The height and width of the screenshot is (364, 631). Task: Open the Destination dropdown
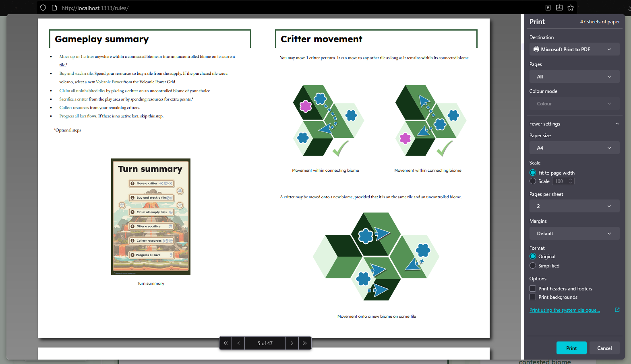pyautogui.click(x=574, y=49)
